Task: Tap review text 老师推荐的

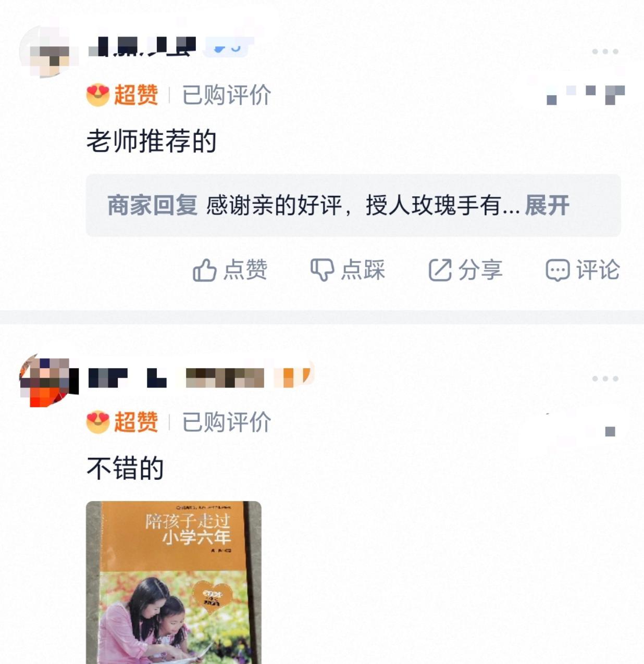Action: (151, 141)
